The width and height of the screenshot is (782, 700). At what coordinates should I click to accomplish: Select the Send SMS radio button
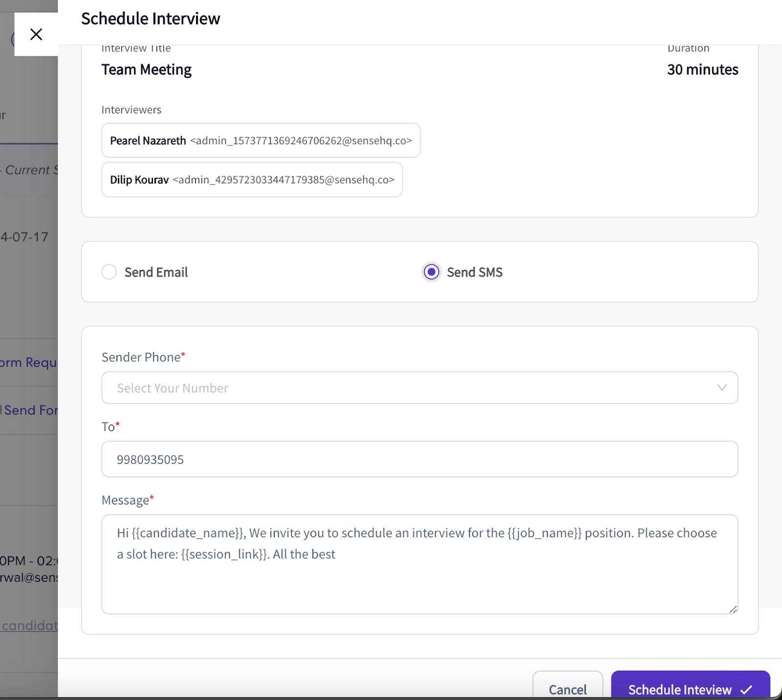[431, 272]
